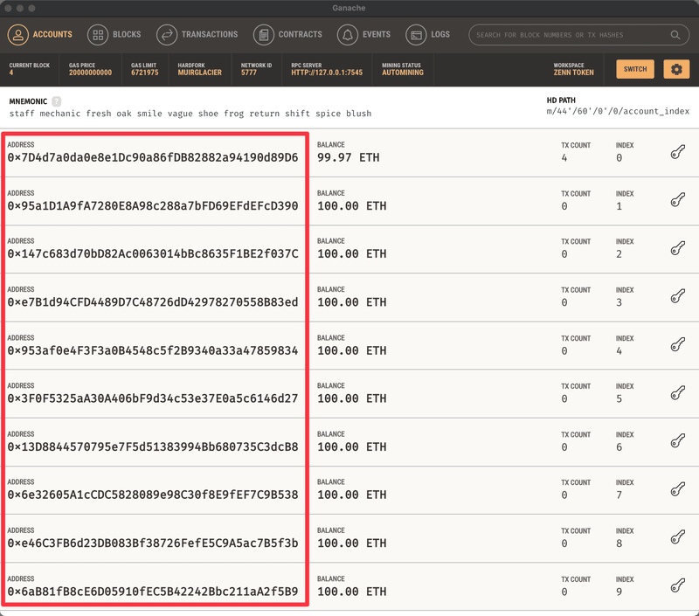This screenshot has width=699, height=616.
Task: Click the MUIRGLACIER hardfork value
Action: pos(200,73)
